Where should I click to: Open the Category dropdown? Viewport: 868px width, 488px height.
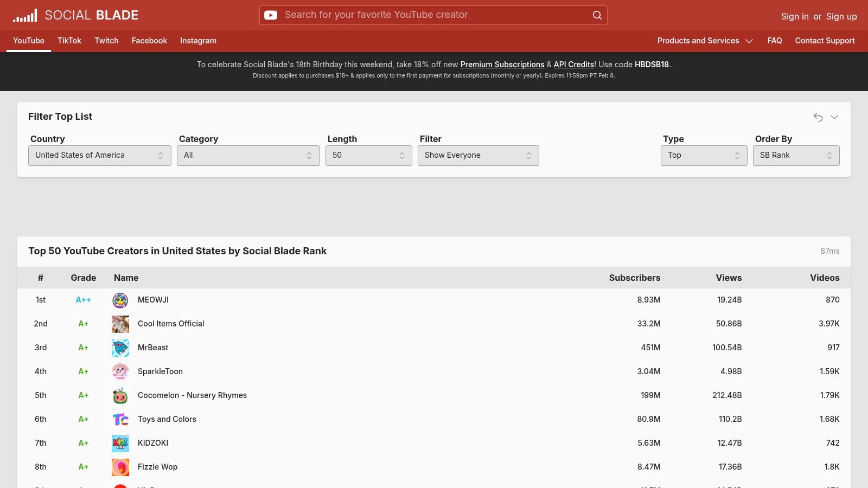248,156
